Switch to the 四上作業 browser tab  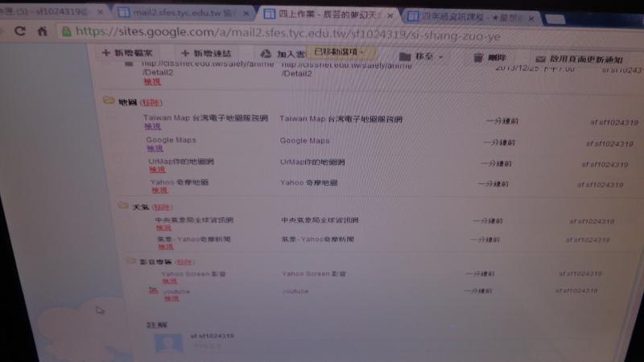click(327, 14)
